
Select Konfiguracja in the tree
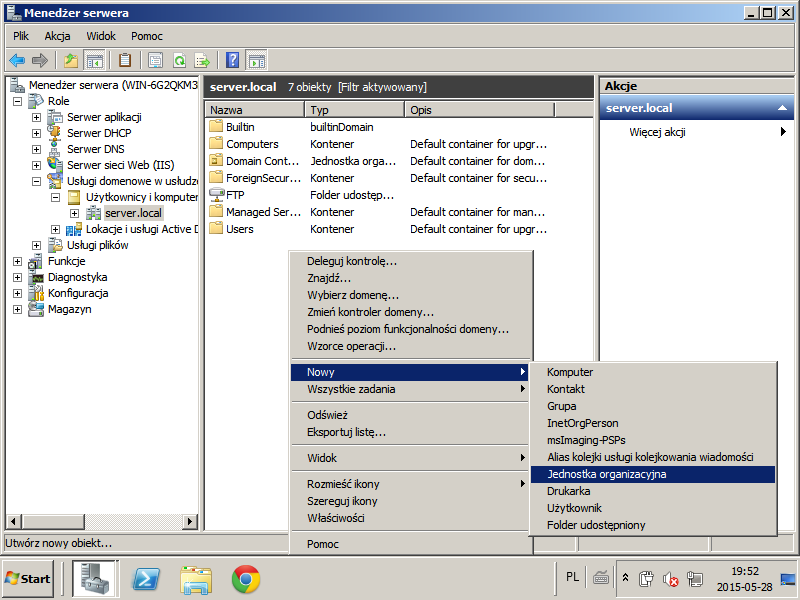click(x=78, y=293)
